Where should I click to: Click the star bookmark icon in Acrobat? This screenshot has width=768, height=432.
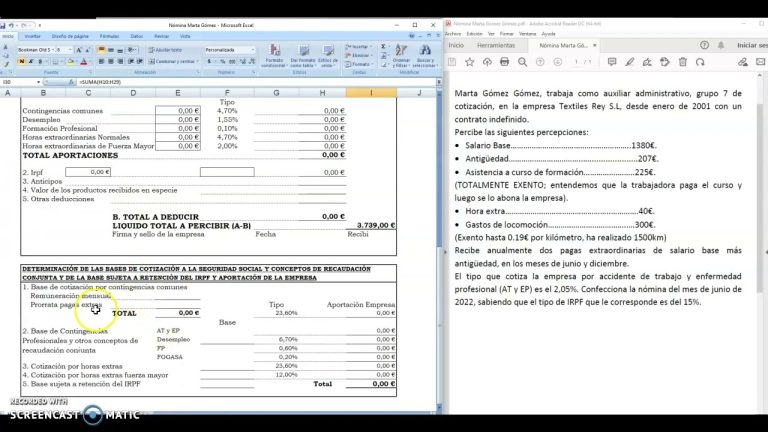(471, 61)
